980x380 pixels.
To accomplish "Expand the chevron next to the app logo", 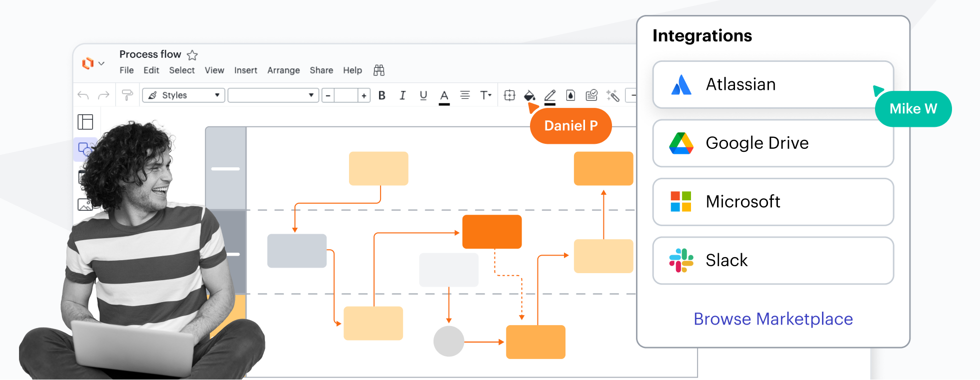I will point(101,63).
